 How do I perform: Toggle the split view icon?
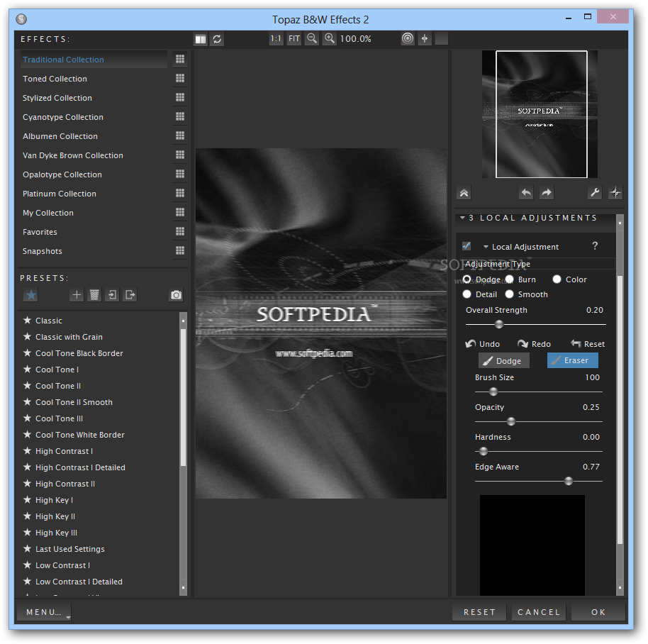(x=201, y=39)
